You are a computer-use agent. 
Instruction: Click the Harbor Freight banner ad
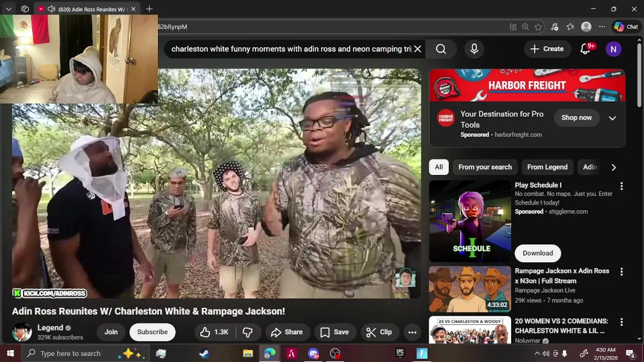pyautogui.click(x=527, y=85)
